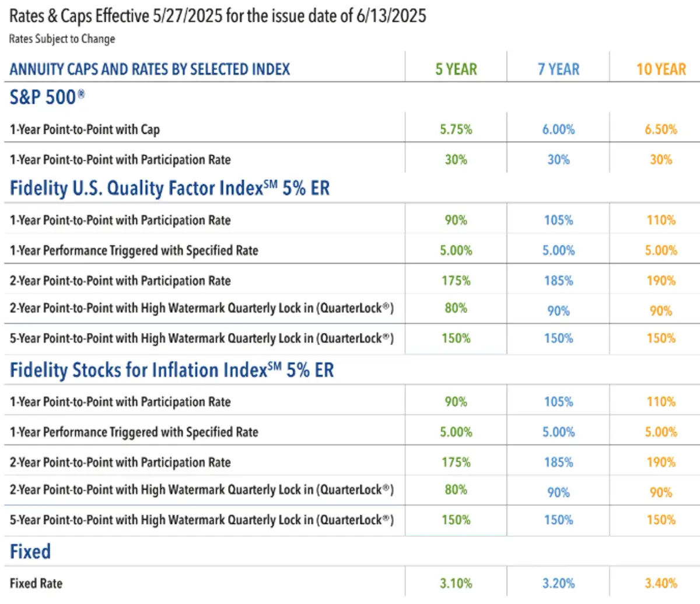Click the S&P 500 5-year 30% participation rate
This screenshot has width=700, height=604.
[456, 160]
